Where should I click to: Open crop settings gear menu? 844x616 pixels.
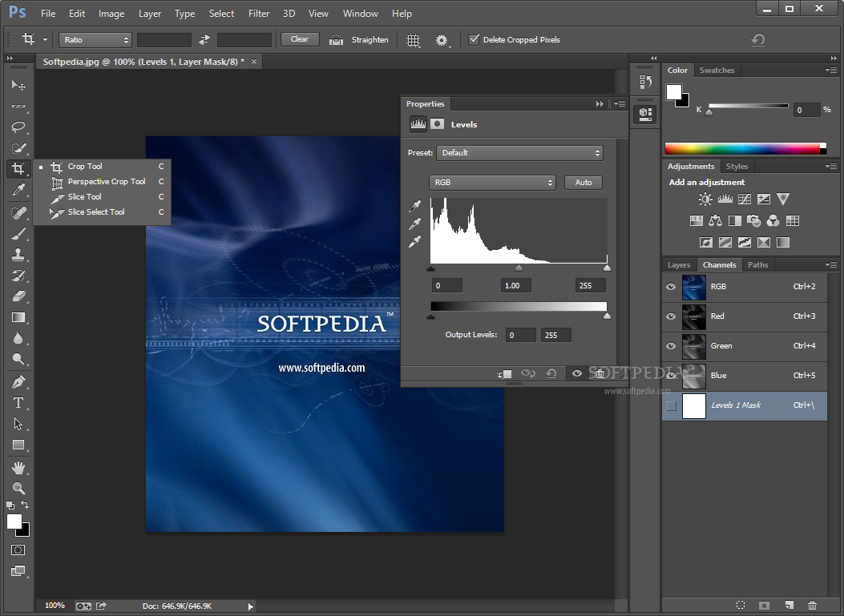(442, 40)
